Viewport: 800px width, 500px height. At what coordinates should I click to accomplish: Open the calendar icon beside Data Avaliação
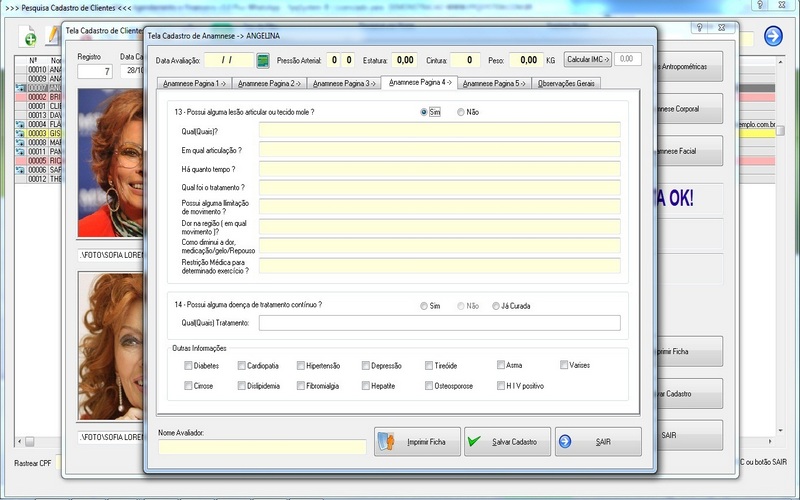(x=263, y=61)
